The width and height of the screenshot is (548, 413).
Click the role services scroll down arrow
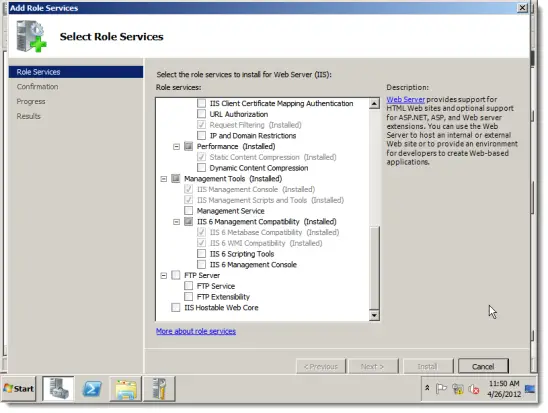coord(374,316)
